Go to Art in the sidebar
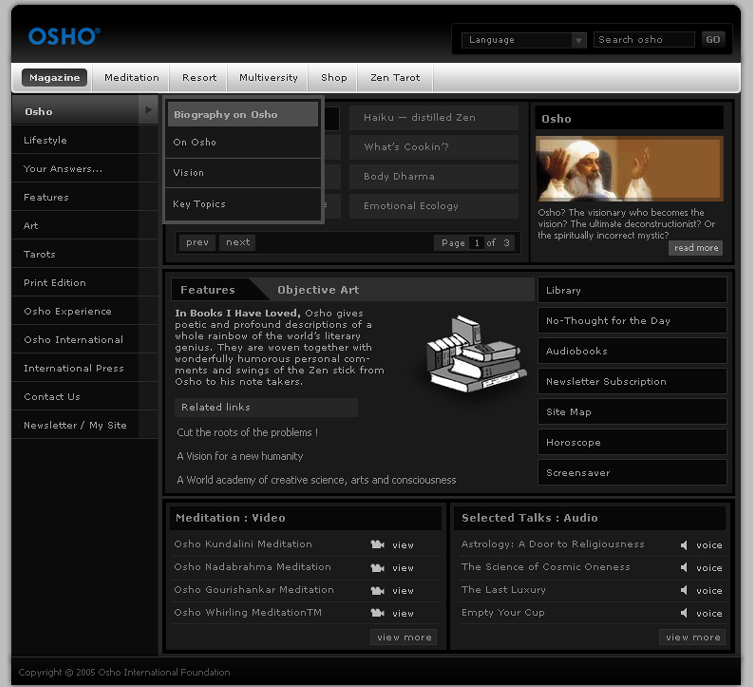The image size is (753, 687). (85, 226)
